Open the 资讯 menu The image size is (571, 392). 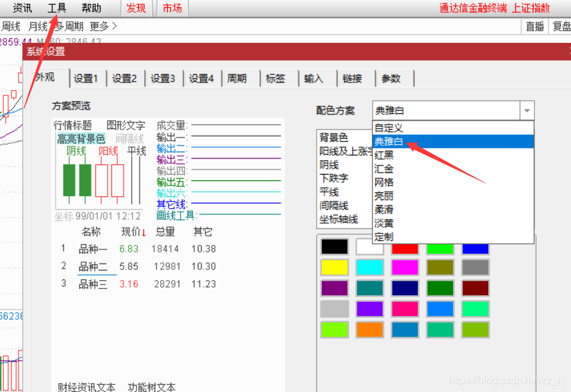(x=22, y=8)
